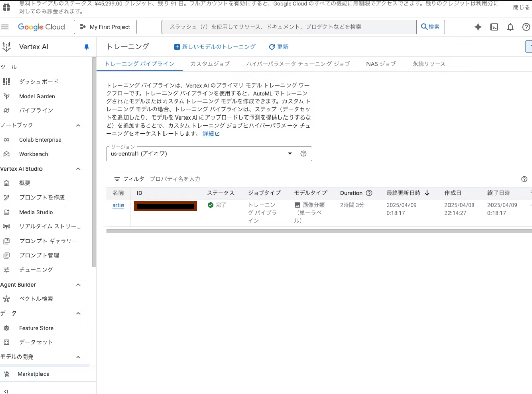Open ベクトル検索 via its Agent Builder icon
The width and height of the screenshot is (532, 394).
coord(7,299)
